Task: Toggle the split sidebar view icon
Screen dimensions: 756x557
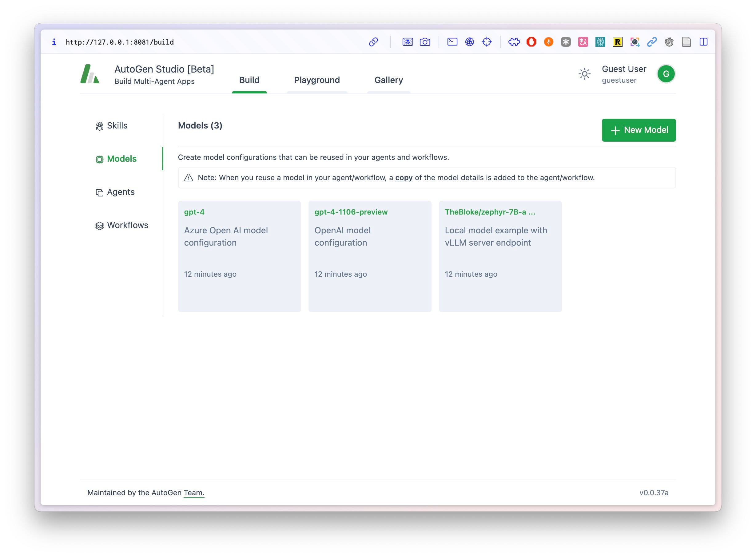Action: (703, 42)
